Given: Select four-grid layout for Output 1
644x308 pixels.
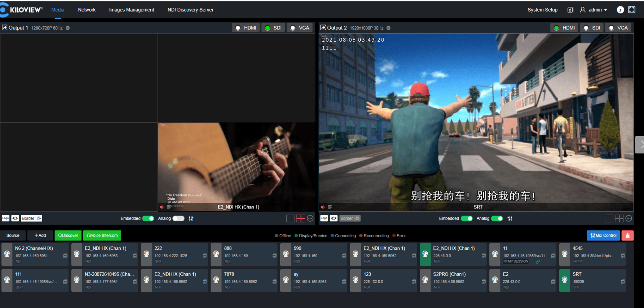Looking at the screenshot, I should (300, 218).
